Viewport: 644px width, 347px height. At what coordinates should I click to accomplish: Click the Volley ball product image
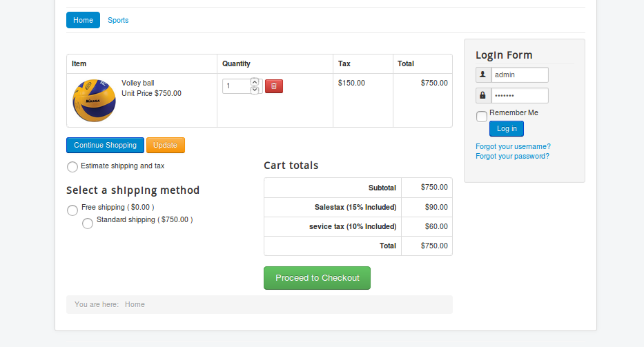[x=94, y=101]
